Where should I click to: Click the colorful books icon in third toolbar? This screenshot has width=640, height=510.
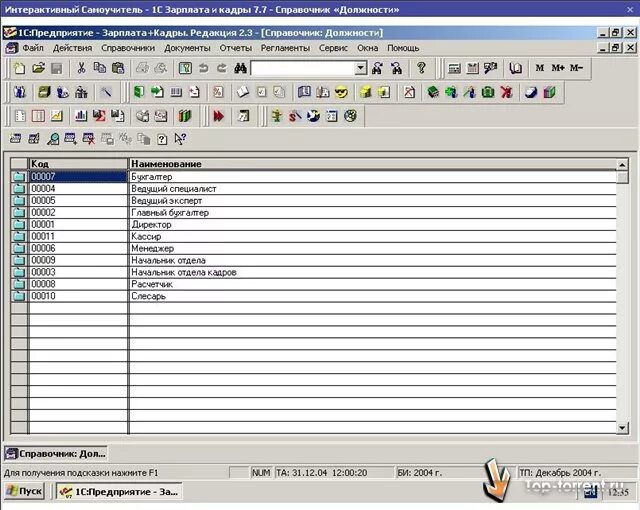[185, 116]
